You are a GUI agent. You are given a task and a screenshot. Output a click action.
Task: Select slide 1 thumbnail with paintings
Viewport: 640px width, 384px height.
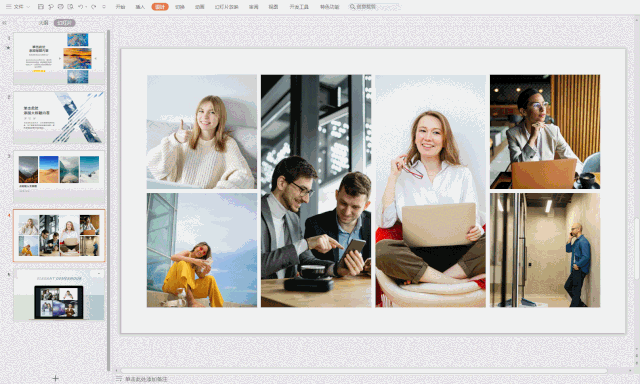pyautogui.click(x=59, y=59)
